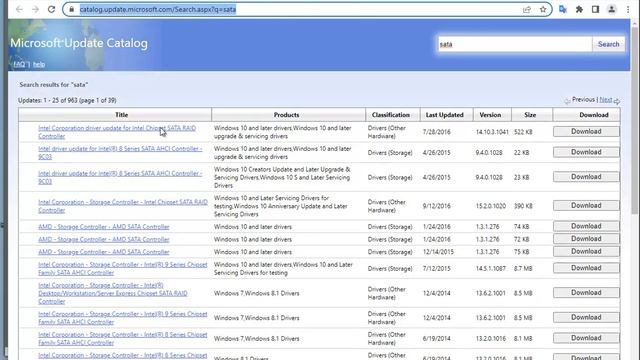This screenshot has height=360, width=640.
Task: Click the Previous page arrow icon
Action: click(x=567, y=100)
